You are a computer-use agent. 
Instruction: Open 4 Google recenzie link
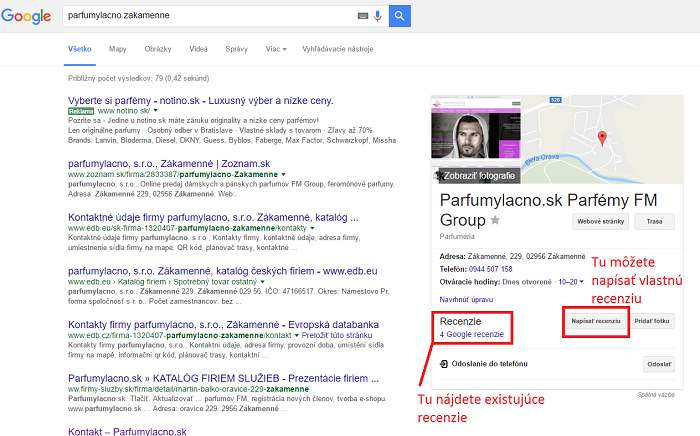pyautogui.click(x=471, y=334)
